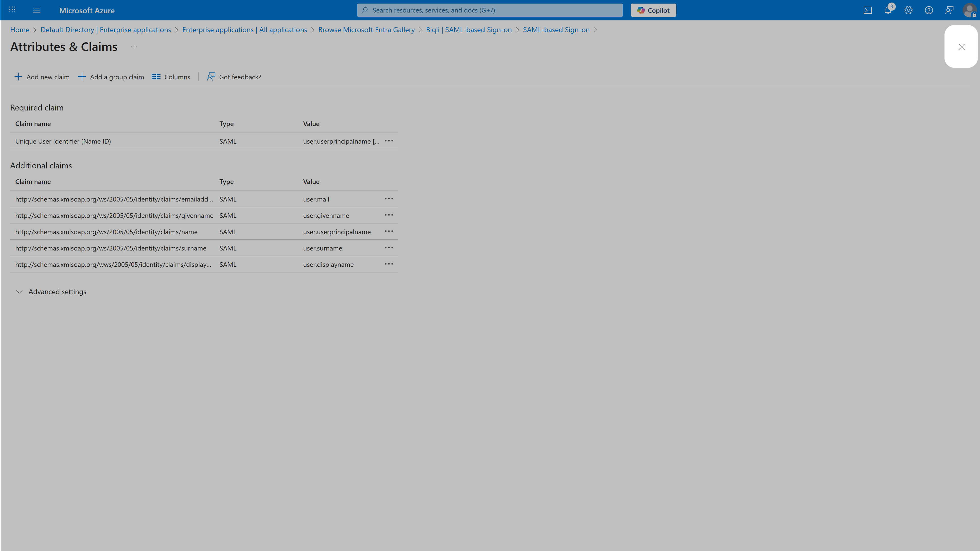
Task: Open SAML-based Sign-on breadcrumb
Action: pos(556,30)
